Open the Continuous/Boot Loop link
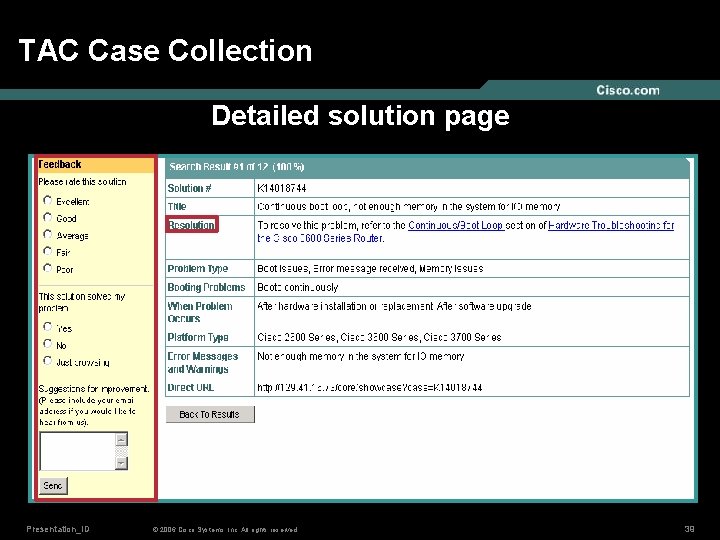The width and height of the screenshot is (720, 540). [x=456, y=225]
